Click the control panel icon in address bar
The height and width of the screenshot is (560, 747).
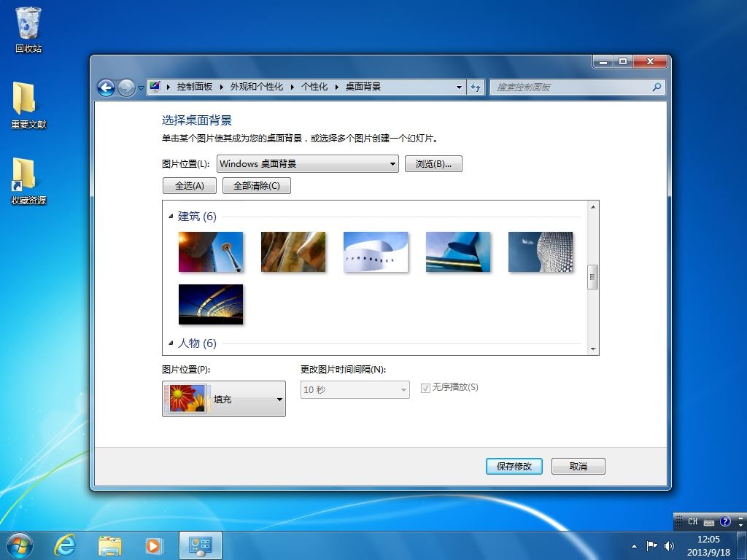point(155,87)
